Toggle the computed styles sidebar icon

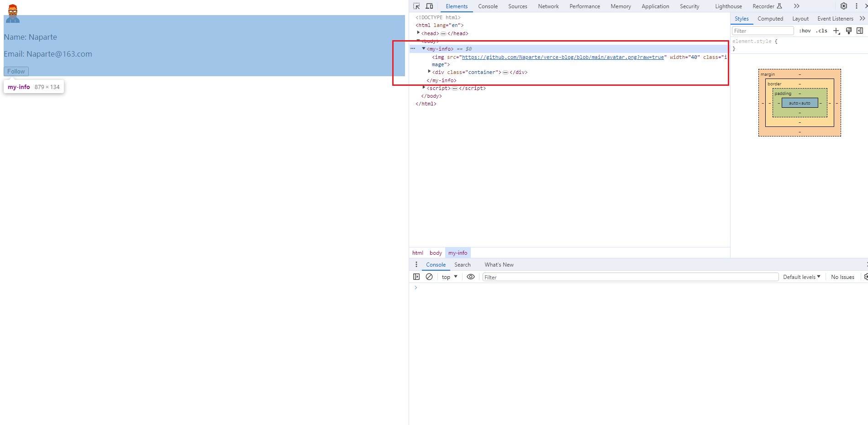point(860,31)
